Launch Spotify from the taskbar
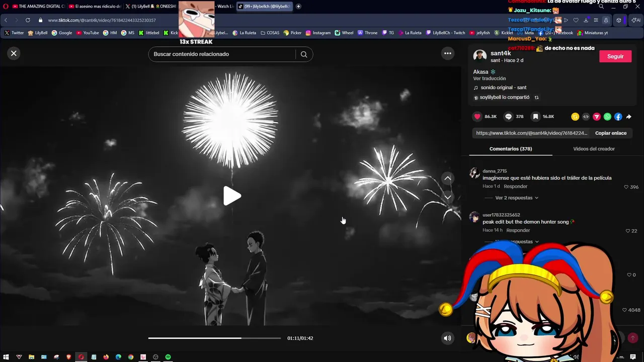Screen dimensions: 644x362 (x=168, y=357)
